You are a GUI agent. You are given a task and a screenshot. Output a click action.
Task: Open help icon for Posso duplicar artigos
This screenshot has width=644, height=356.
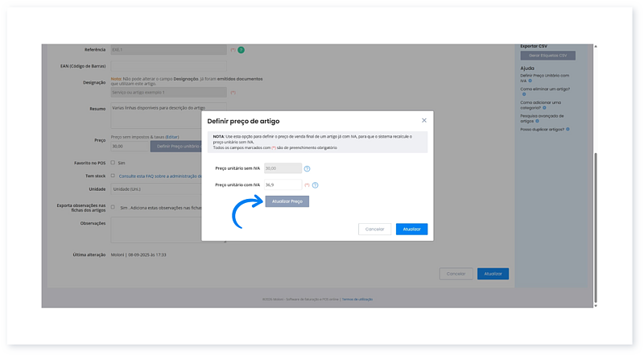point(568,129)
